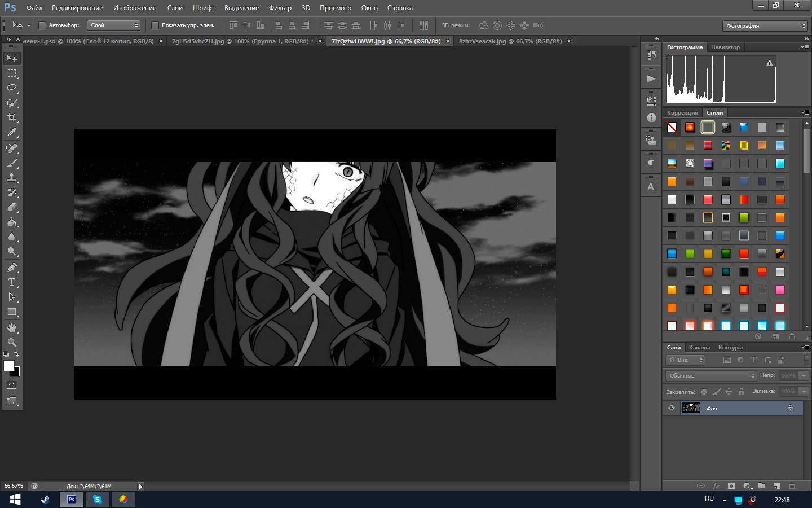The width and height of the screenshot is (812, 508).
Task: Open the Character panel icon
Action: point(651,187)
